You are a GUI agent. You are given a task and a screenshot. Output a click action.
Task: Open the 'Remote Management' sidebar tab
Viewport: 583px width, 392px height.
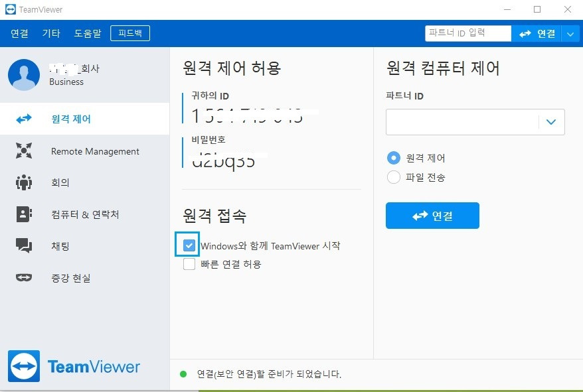tap(85, 151)
